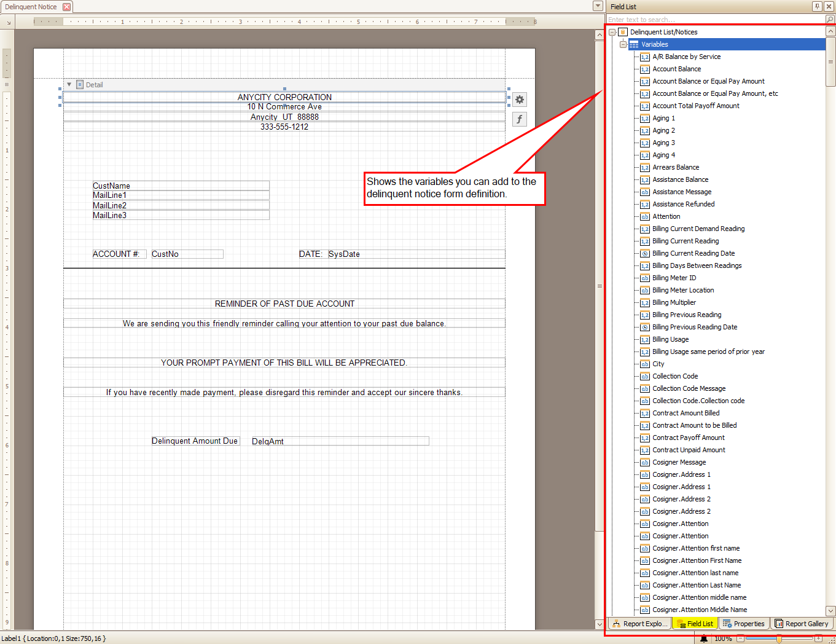Viewport: 836px width, 644px height.
Task: Pin the Field List panel
Action: tap(817, 6)
